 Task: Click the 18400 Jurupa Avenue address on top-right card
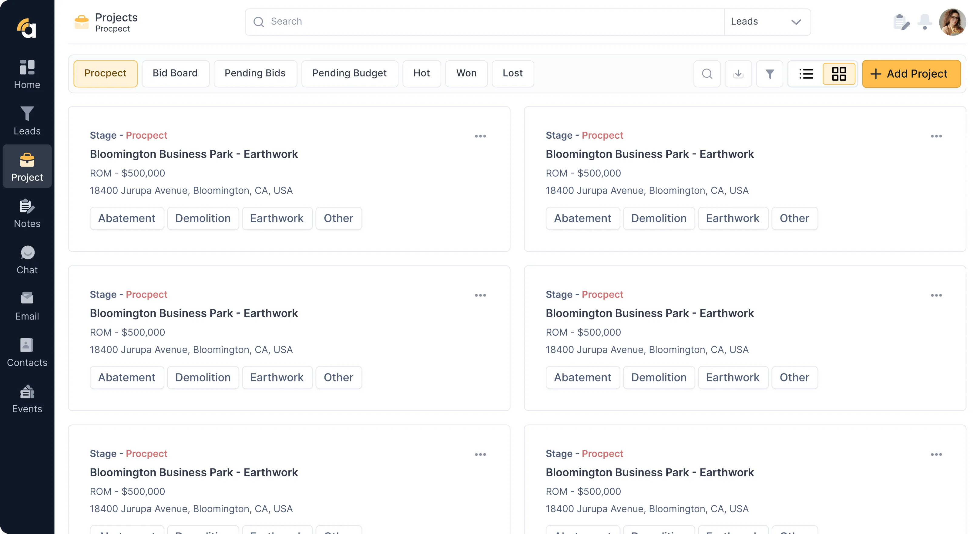[647, 190]
